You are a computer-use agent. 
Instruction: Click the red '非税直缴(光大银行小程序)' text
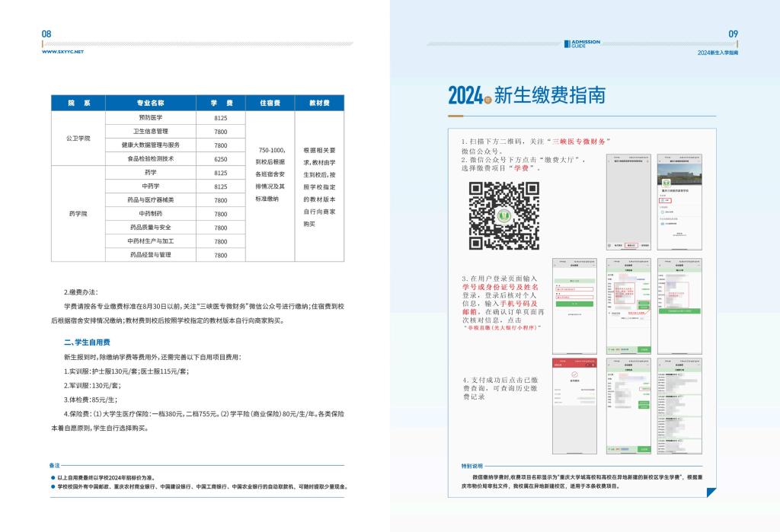pyautogui.click(x=503, y=328)
